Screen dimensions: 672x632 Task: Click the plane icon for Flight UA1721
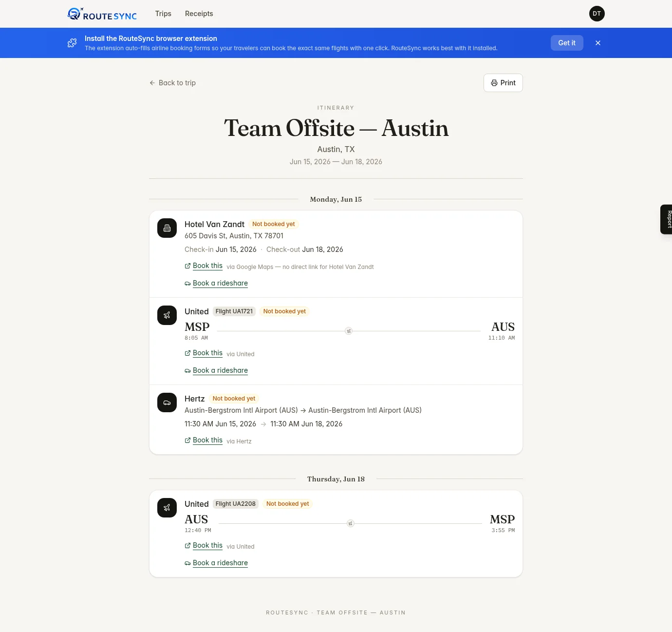[x=167, y=315]
